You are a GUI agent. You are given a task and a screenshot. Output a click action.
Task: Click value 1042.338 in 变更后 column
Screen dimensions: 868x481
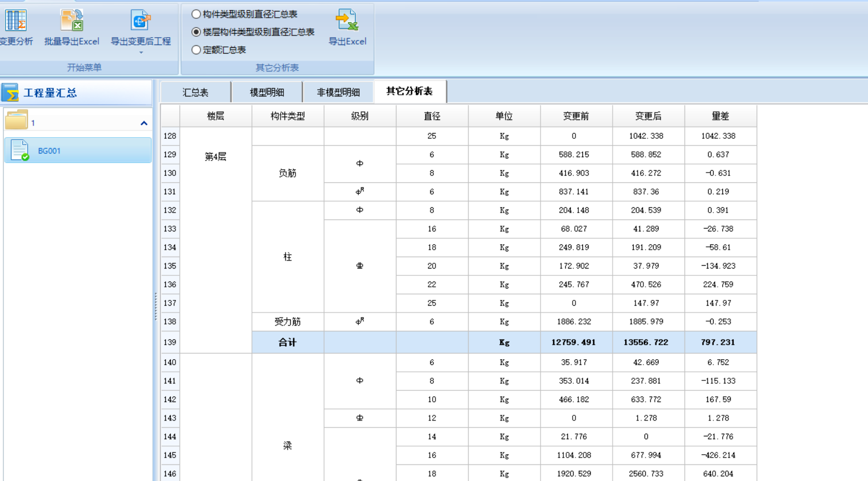coord(646,136)
